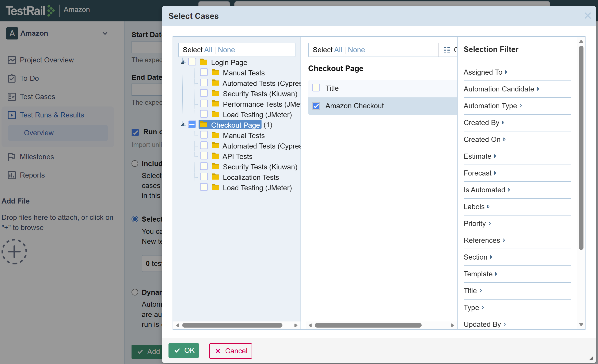Viewport: 598px width, 364px height.
Task: Uncheck the Amazon Checkout case checkbox
Action: pos(316,106)
